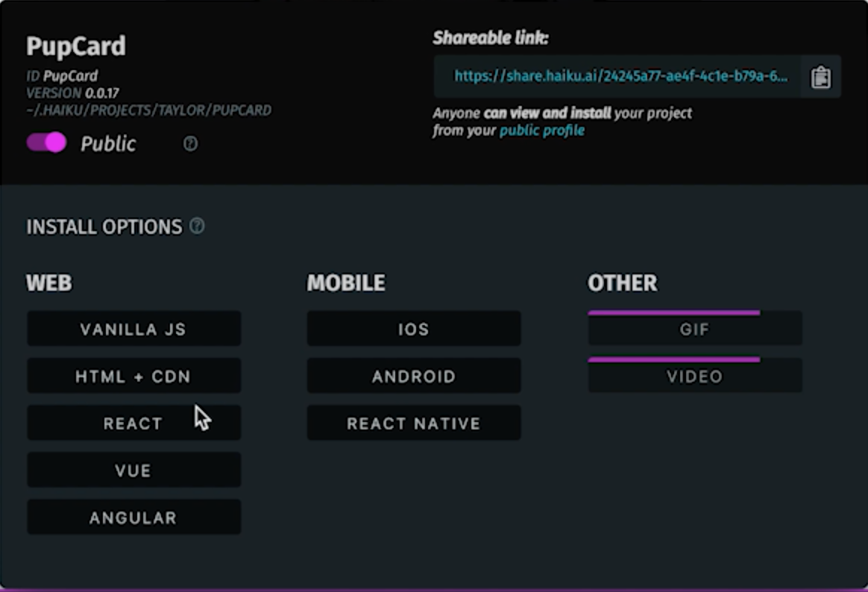Open the public profile link
Viewport: 868px width, 592px height.
pos(541,130)
